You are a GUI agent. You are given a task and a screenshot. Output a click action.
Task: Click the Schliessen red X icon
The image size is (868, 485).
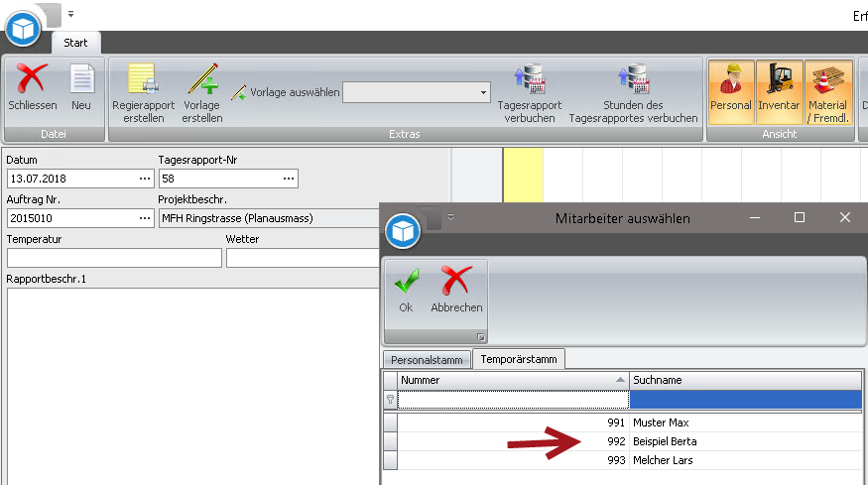click(31, 78)
